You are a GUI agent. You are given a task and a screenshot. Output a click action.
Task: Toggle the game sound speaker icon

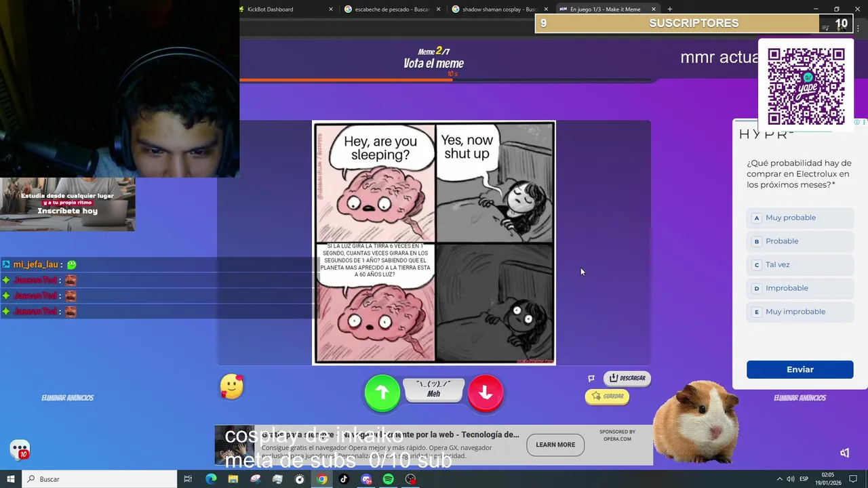coord(845,453)
